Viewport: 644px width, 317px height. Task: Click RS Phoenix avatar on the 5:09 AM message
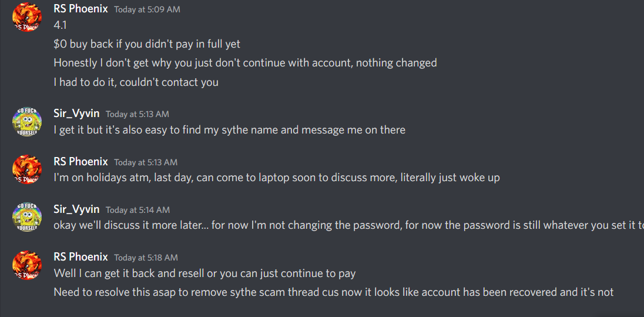[x=27, y=17]
